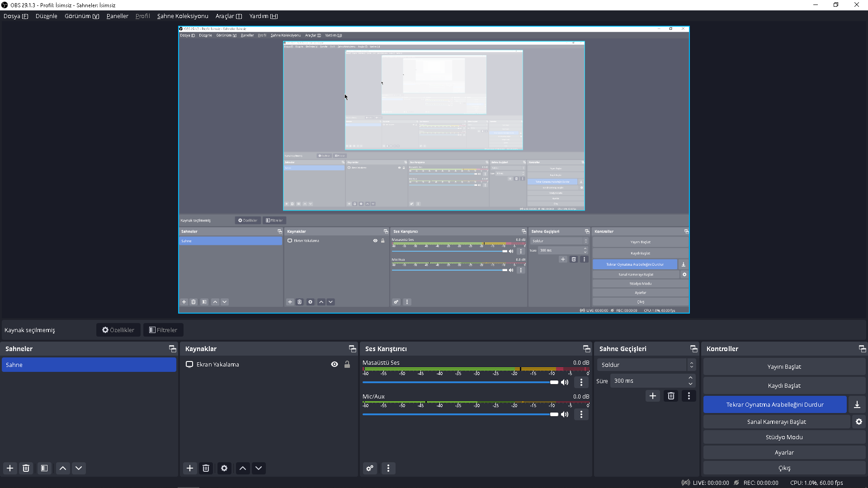
Task: Save replay buffer download icon
Action: pos(857,404)
